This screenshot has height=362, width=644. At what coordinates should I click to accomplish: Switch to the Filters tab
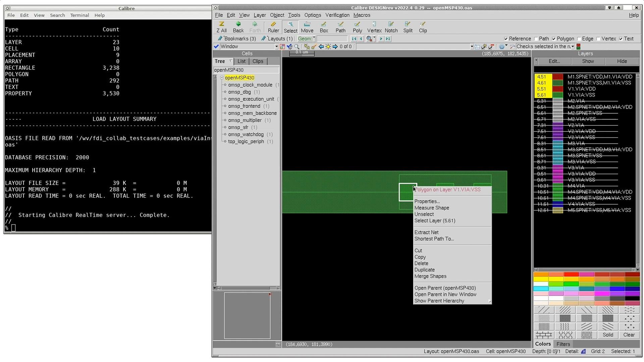563,344
